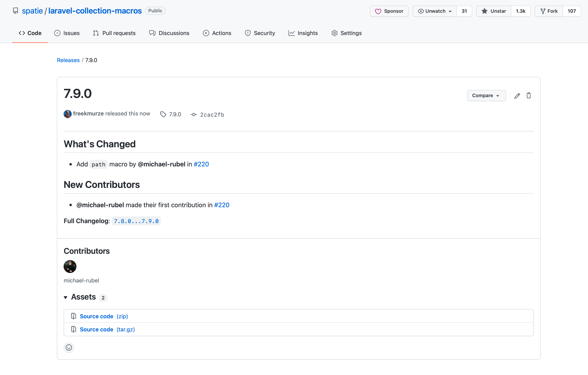Open the Actions tab
The height and width of the screenshot is (375, 588).
click(x=217, y=33)
